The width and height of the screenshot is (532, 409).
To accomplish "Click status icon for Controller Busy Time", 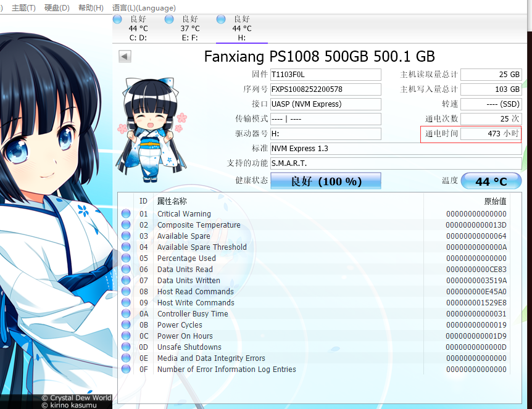I will (126, 313).
